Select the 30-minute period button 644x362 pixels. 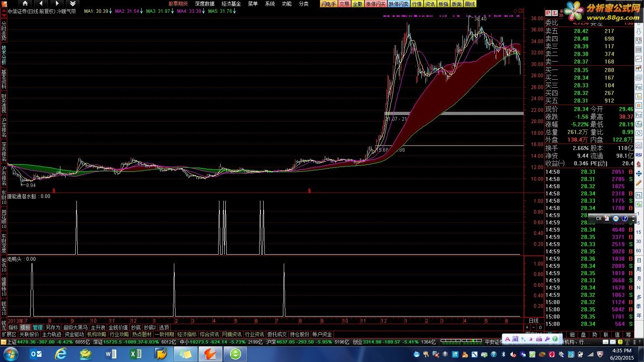(x=639, y=241)
